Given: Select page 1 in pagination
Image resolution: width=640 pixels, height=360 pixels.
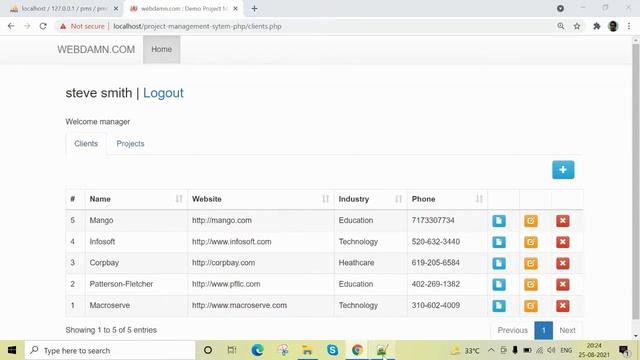Looking at the screenshot, I should pyautogui.click(x=544, y=330).
